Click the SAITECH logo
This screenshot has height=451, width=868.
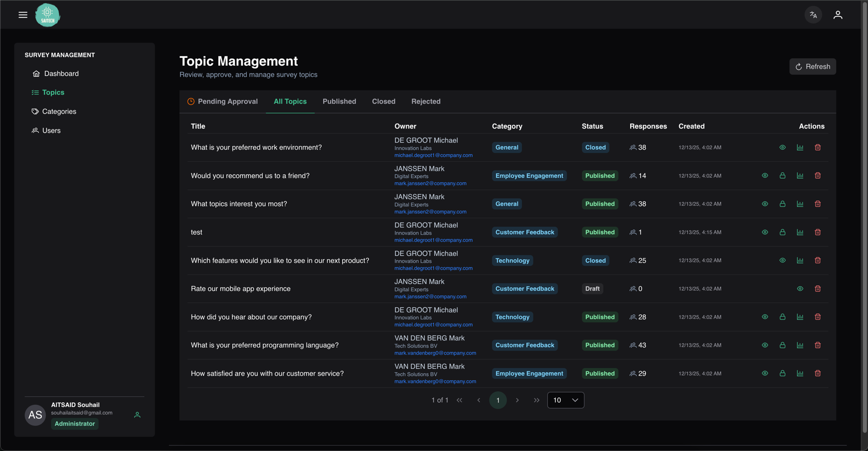48,15
